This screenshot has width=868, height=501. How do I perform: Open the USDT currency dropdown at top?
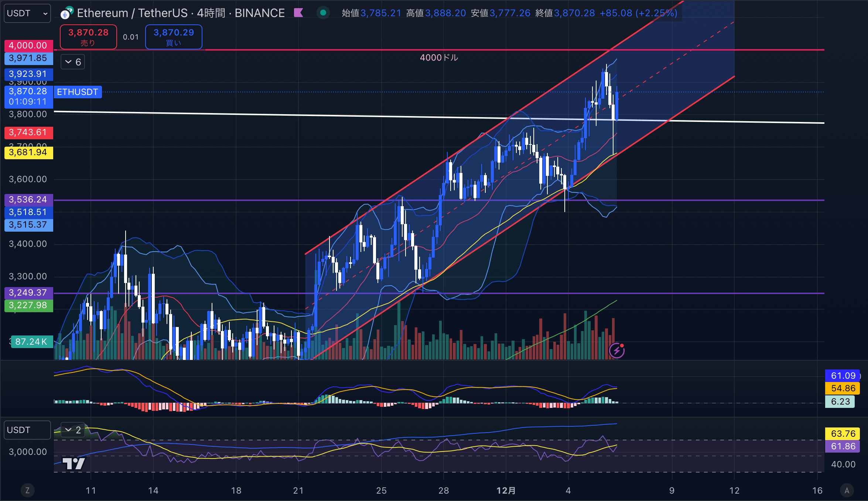coord(27,13)
